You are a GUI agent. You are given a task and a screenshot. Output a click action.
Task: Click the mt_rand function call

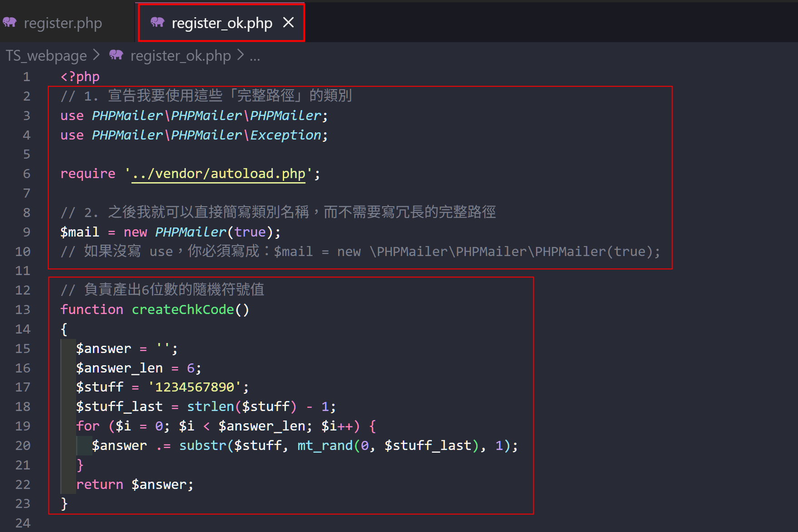tap(324, 445)
